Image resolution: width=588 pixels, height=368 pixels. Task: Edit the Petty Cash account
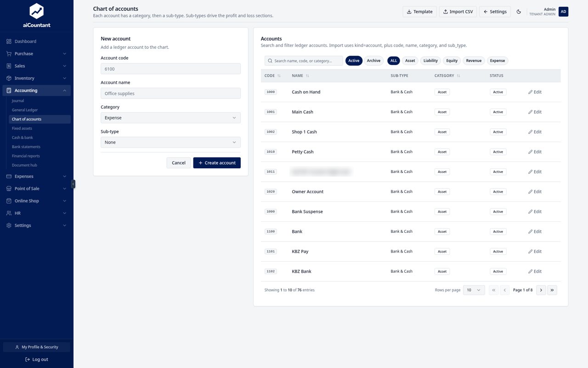tap(535, 152)
